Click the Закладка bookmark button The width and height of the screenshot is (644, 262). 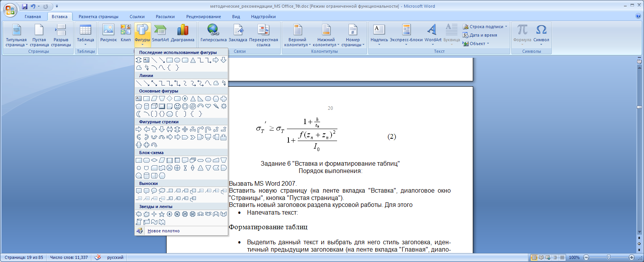pos(238,33)
